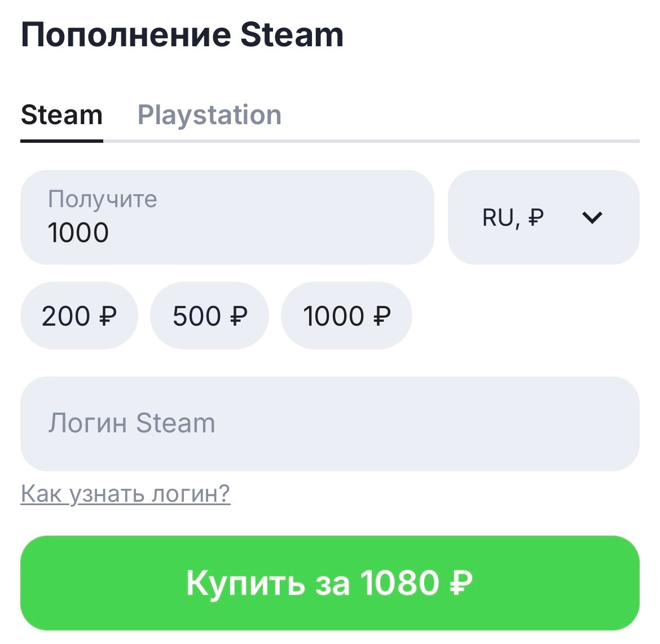Pick the 1000 ₽ preset amount chip

click(346, 316)
